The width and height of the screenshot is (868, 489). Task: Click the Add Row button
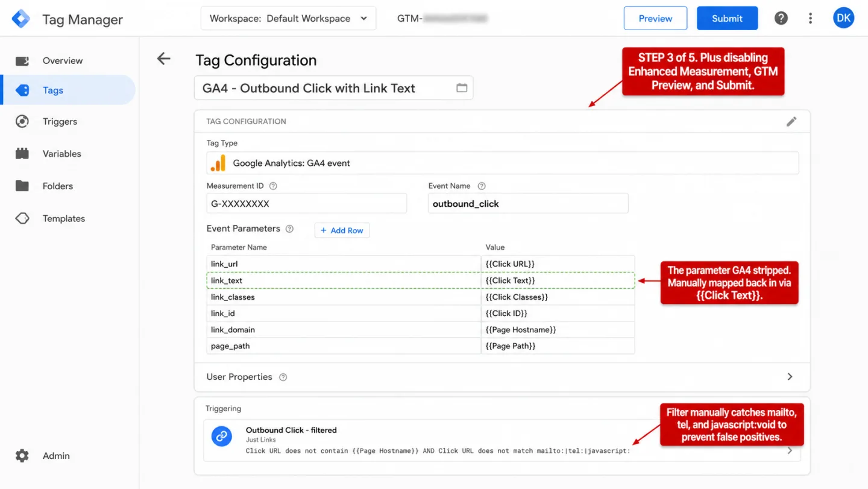point(342,230)
